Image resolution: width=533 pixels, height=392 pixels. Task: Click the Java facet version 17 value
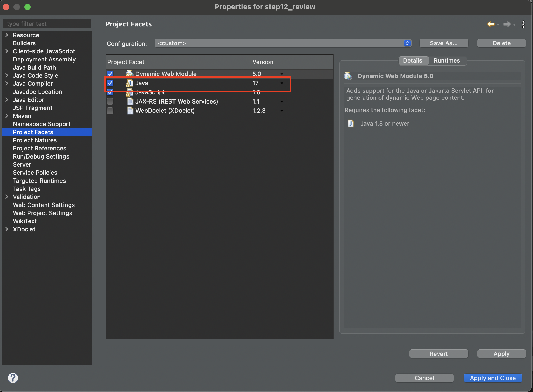click(255, 83)
